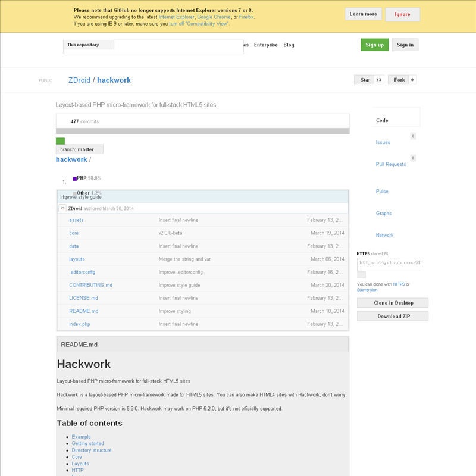Jump to Example in table of contents
The width and height of the screenshot is (476, 476).
tap(81, 437)
